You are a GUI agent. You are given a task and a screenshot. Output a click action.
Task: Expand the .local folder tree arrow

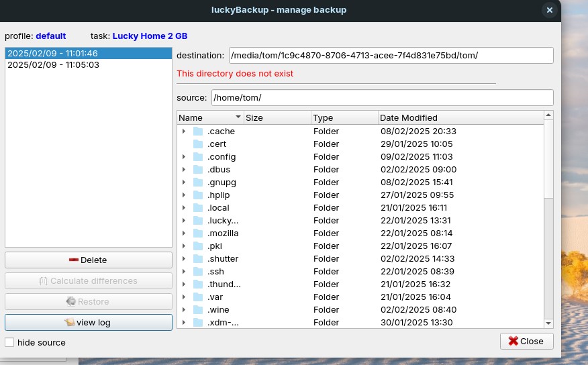(184, 207)
